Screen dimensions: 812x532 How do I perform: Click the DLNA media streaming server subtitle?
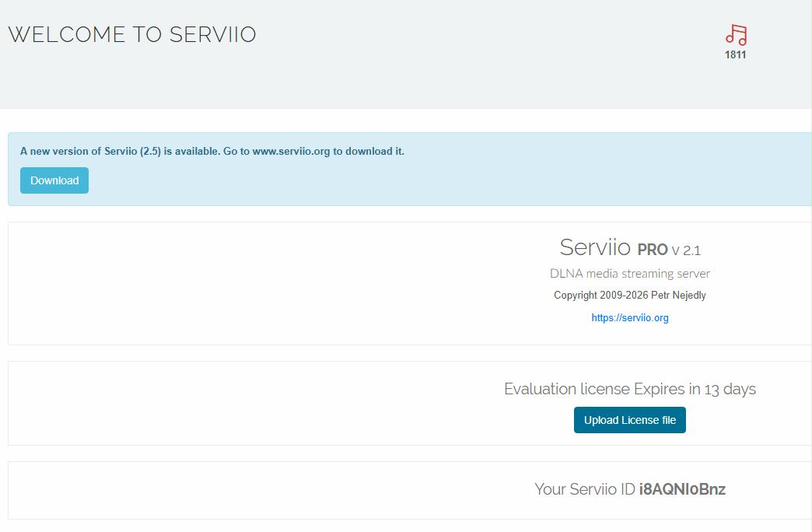coord(630,274)
